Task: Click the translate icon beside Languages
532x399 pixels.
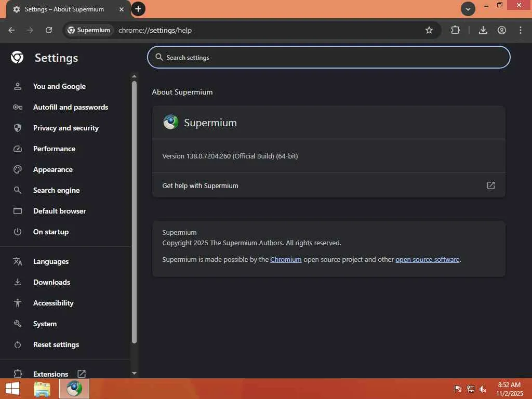Action: (18, 261)
